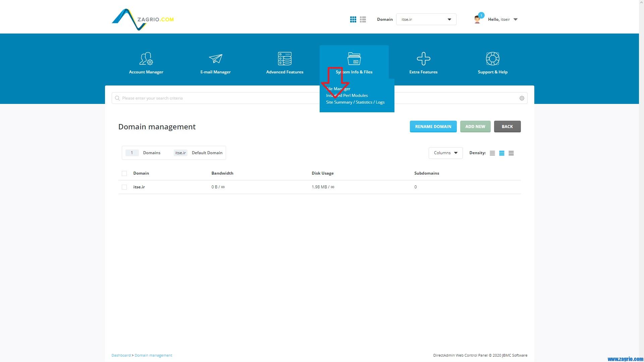644x362 pixels.
Task: Switch to list layout view
Action: [363, 19]
